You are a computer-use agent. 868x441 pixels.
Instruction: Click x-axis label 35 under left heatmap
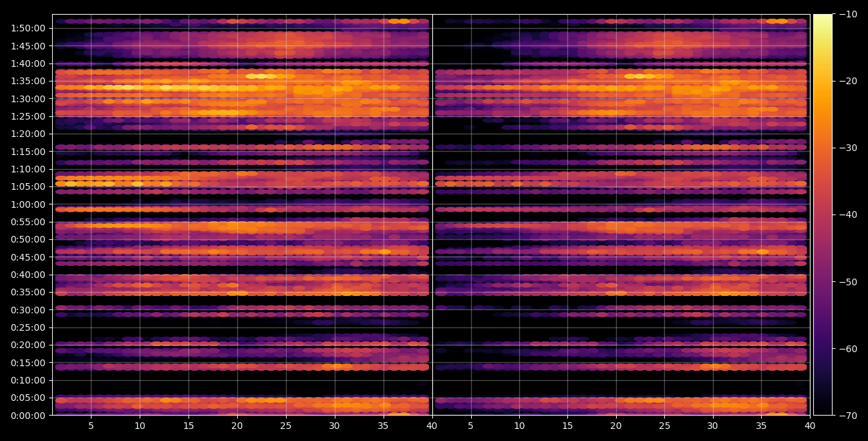click(x=384, y=426)
